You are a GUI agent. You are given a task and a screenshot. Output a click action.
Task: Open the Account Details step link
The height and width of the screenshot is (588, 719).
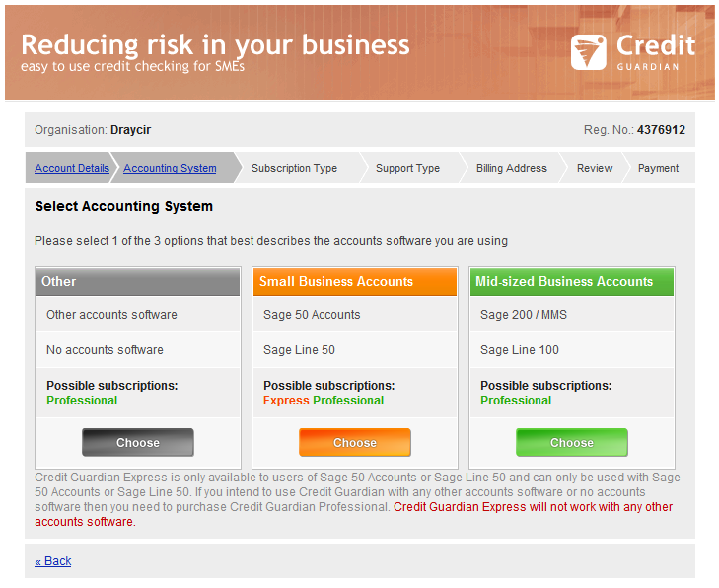tap(72, 168)
